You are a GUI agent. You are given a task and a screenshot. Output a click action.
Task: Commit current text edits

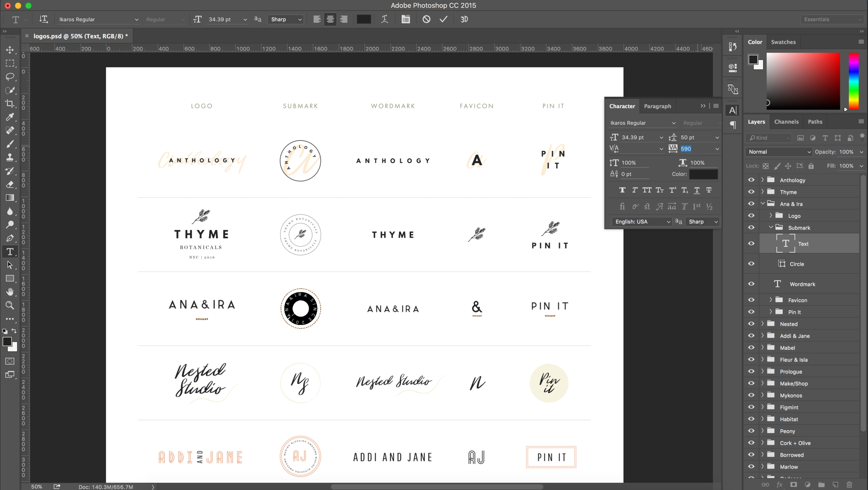(x=443, y=19)
